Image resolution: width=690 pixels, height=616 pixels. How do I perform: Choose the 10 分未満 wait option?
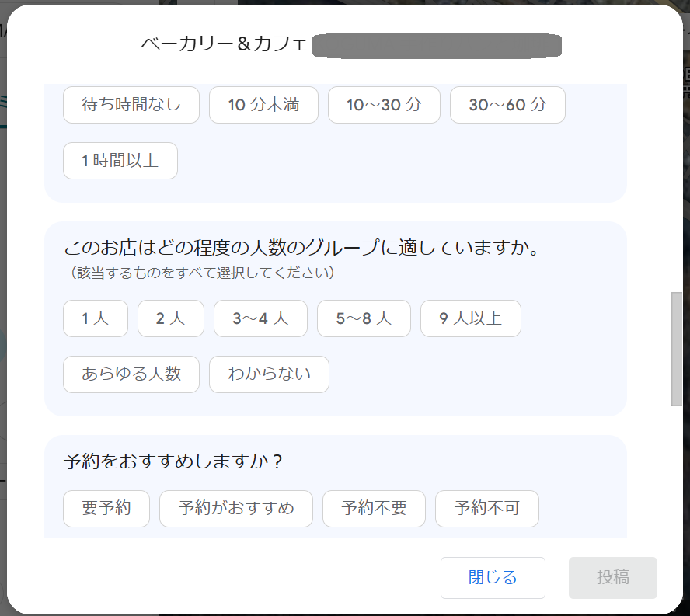click(263, 105)
